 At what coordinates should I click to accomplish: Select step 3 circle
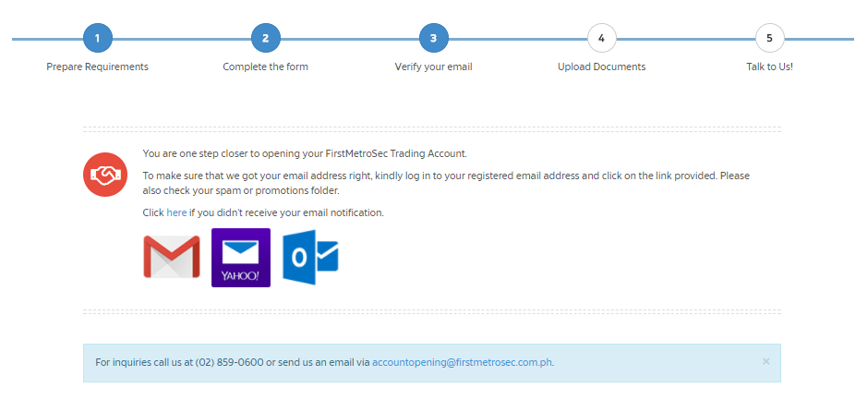click(x=433, y=38)
